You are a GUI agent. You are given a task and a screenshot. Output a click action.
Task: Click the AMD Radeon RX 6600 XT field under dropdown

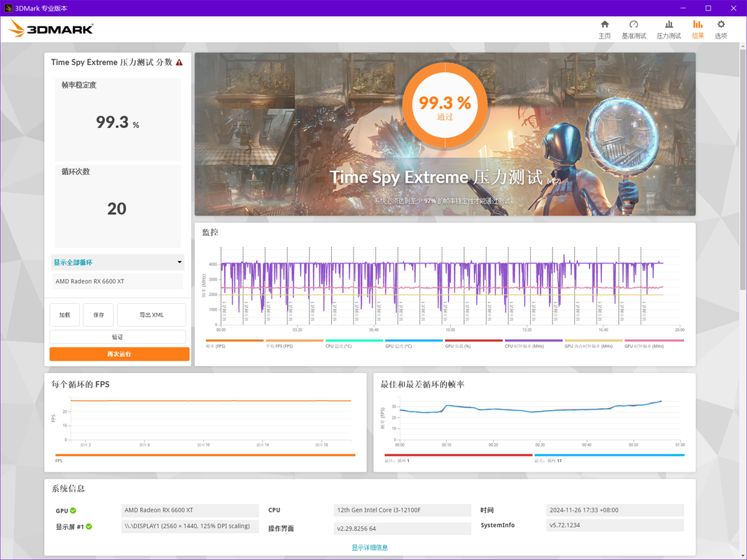point(117,281)
